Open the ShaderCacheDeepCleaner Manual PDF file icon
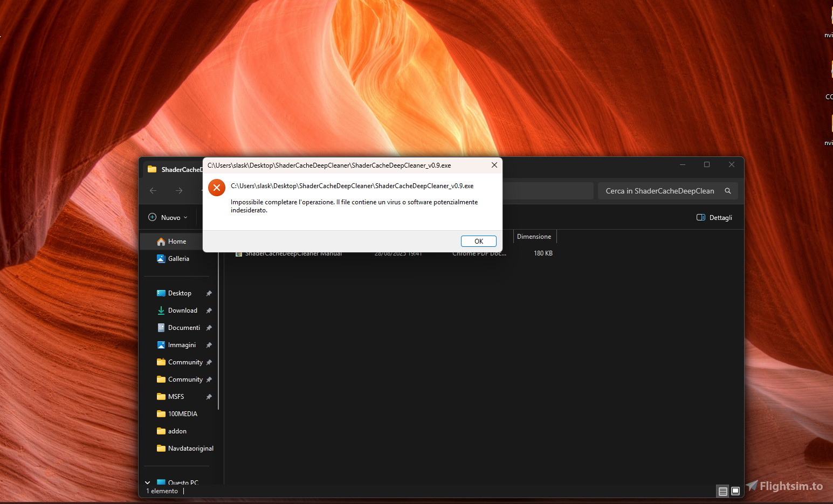Screen dimensions: 833x504 239,253
